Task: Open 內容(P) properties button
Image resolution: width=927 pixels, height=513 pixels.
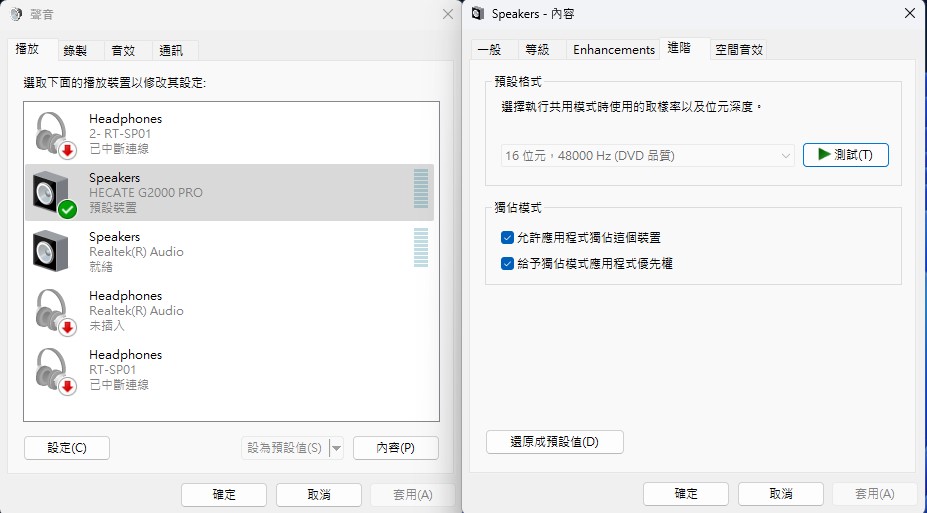Action: (396, 448)
